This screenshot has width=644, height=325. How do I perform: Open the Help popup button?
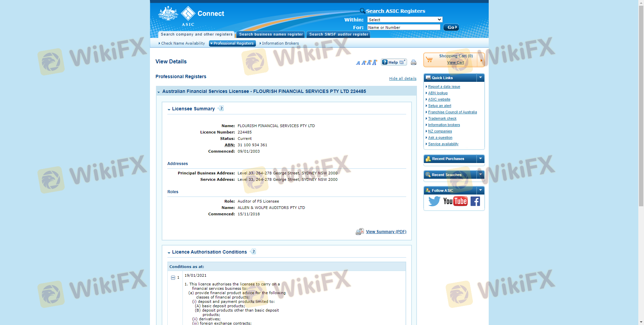click(394, 62)
